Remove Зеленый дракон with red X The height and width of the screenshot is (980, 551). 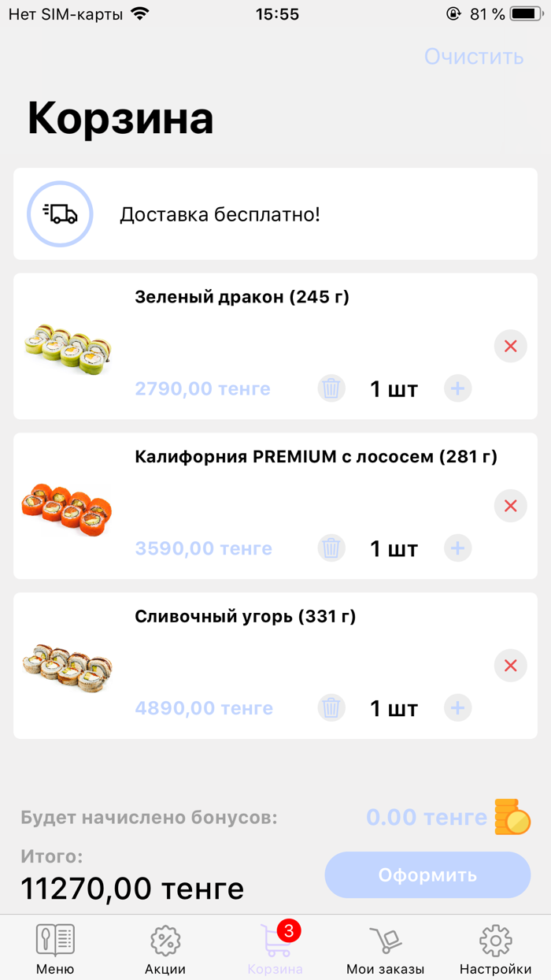pos(510,346)
